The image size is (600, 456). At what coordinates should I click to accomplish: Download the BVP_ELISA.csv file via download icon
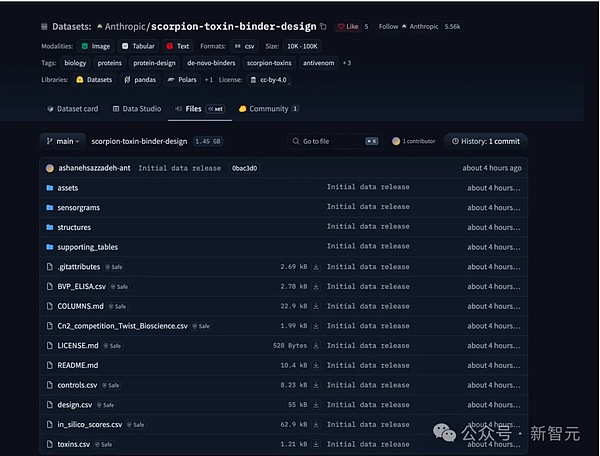[x=316, y=287]
